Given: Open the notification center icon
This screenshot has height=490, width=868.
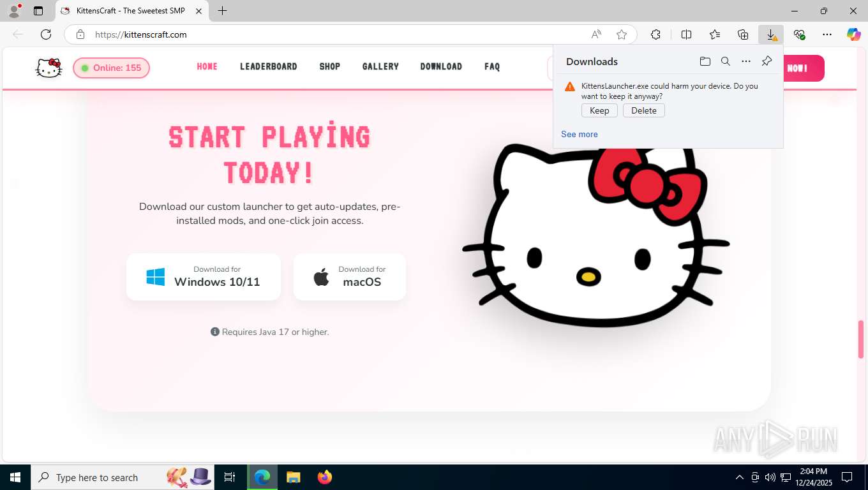Looking at the screenshot, I should pos(847,477).
